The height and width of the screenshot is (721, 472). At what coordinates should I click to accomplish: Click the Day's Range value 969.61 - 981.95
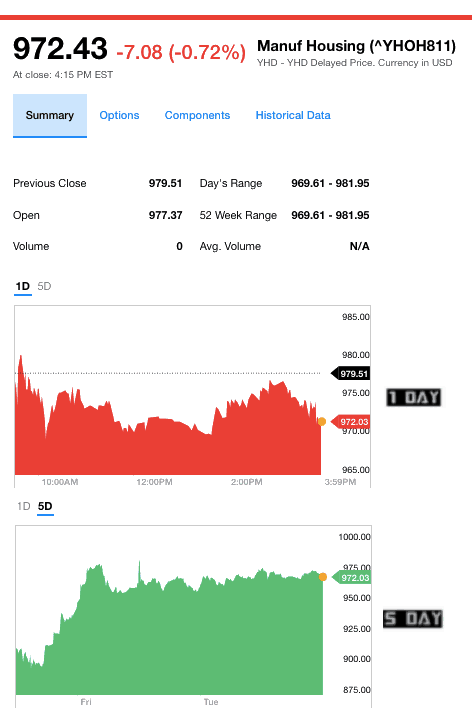click(x=330, y=183)
